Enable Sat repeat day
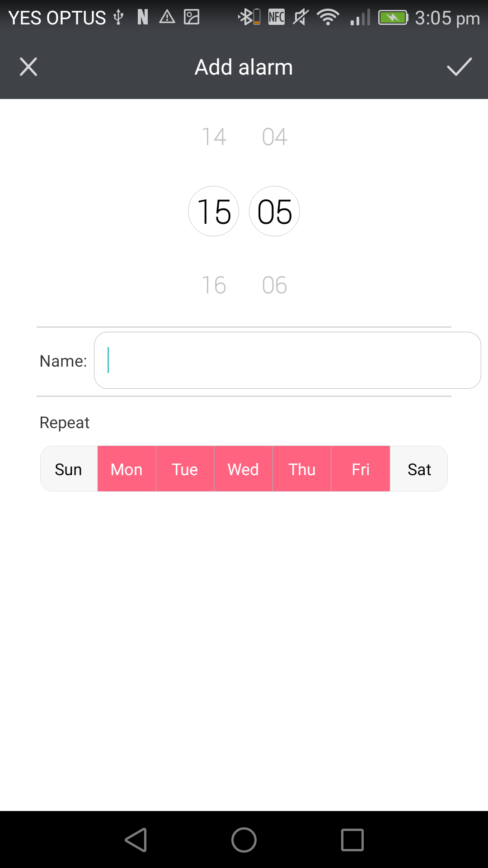This screenshot has width=488, height=868. pos(419,469)
